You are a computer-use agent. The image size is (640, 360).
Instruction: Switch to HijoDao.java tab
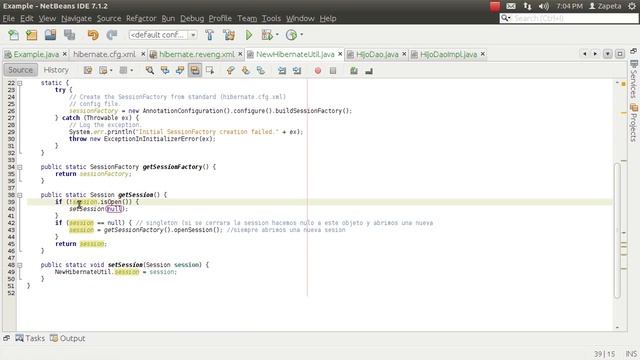[377, 54]
